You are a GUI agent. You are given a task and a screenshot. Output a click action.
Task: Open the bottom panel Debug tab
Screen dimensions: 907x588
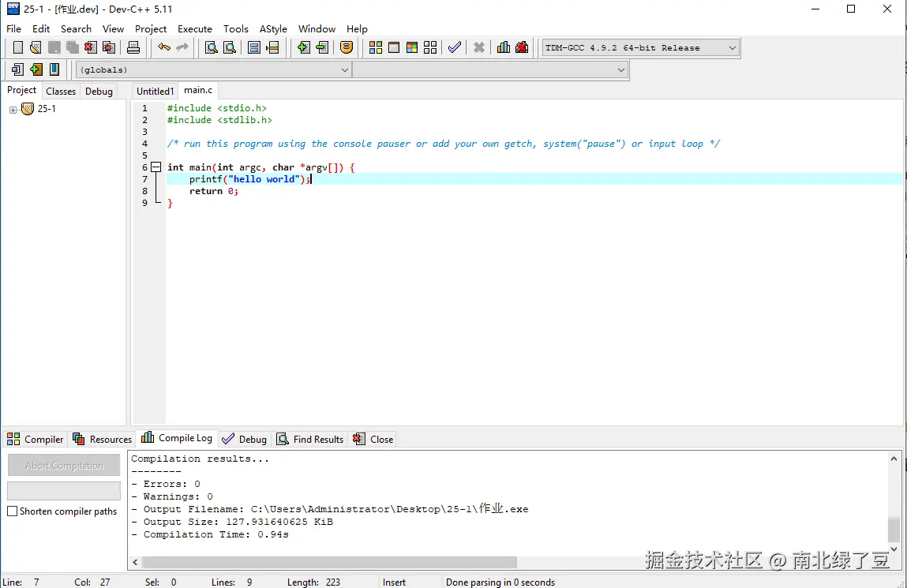(245, 440)
